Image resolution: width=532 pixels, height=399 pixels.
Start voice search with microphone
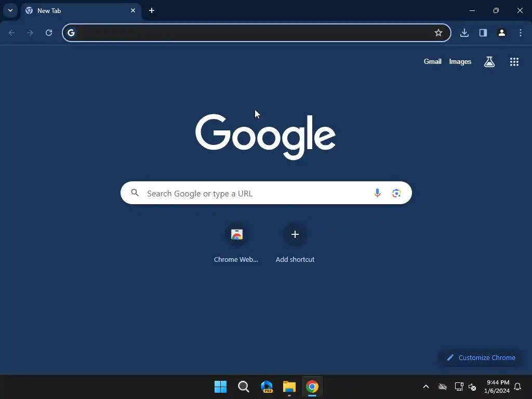pos(377,193)
